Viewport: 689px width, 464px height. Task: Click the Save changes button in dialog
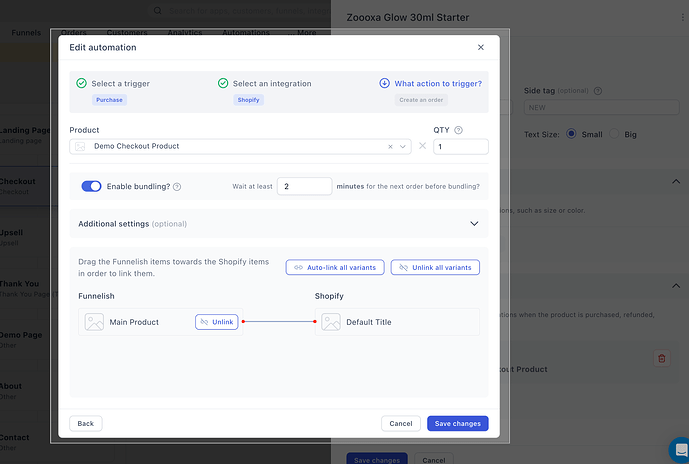[x=457, y=424]
